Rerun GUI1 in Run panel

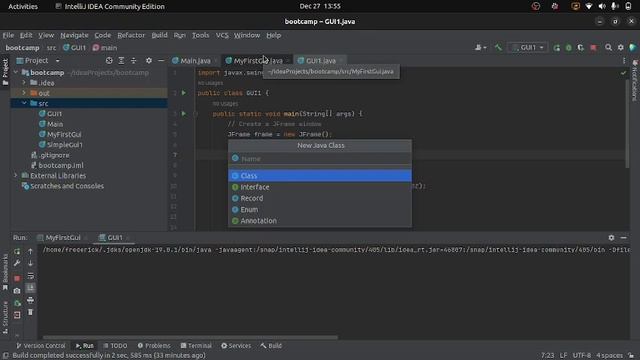click(x=17, y=251)
